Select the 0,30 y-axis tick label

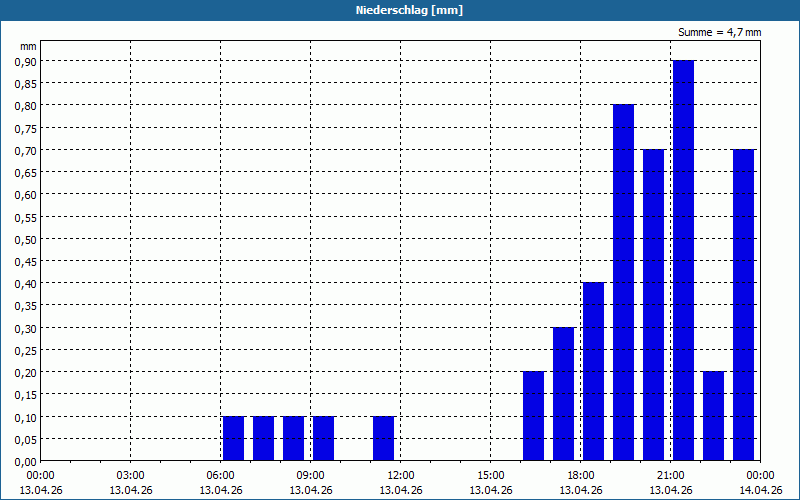coord(25,329)
